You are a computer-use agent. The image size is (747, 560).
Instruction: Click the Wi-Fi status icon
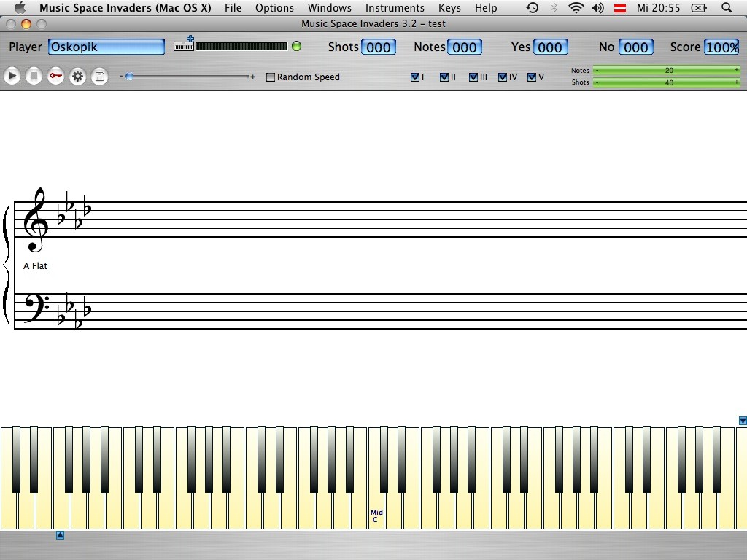pyautogui.click(x=576, y=7)
